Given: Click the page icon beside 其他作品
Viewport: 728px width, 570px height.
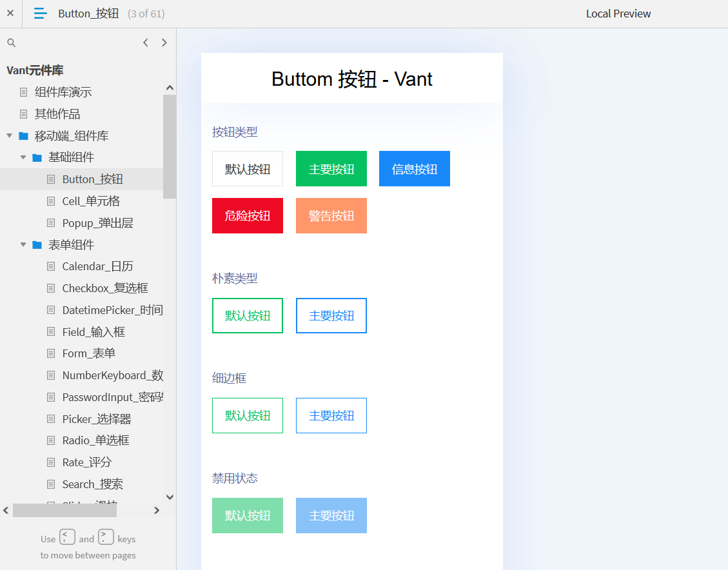Looking at the screenshot, I should [x=24, y=113].
